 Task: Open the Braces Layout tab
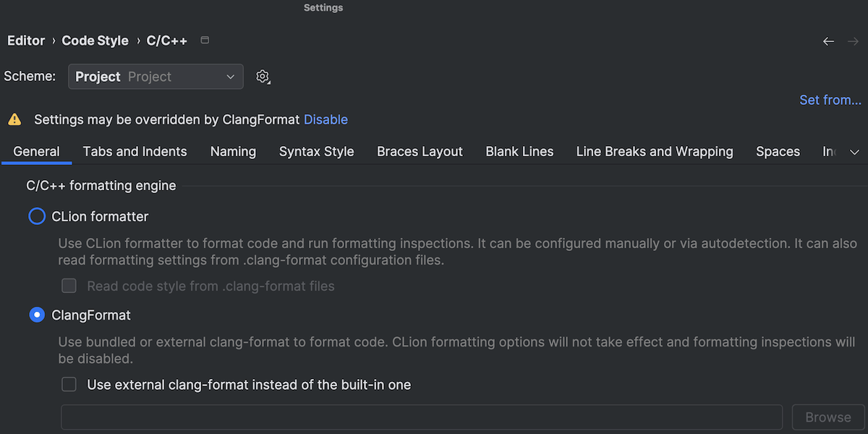[x=420, y=152]
